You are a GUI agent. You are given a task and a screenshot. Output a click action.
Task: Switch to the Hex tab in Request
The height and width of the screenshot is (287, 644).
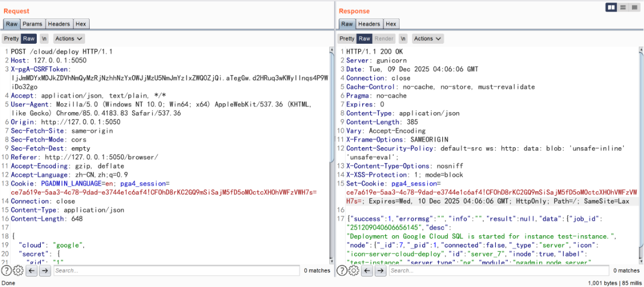coord(81,24)
